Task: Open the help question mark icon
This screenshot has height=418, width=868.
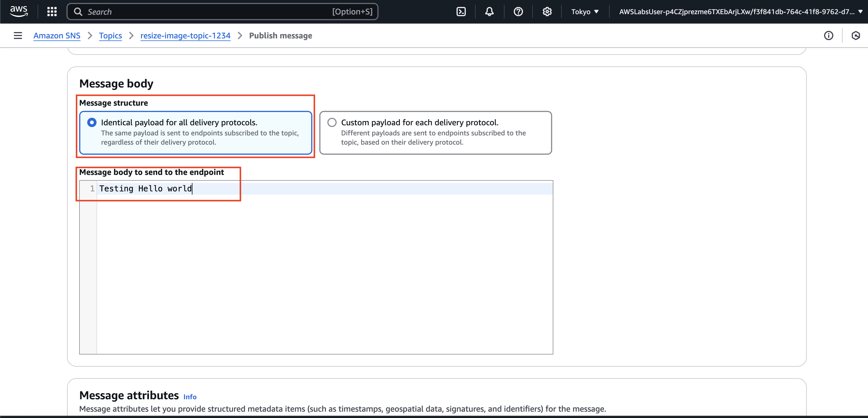Action: click(518, 12)
